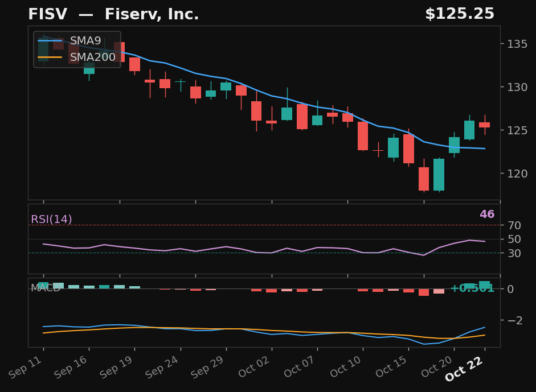
Task: Click the Oct 02 date label
Action: [x=254, y=366]
